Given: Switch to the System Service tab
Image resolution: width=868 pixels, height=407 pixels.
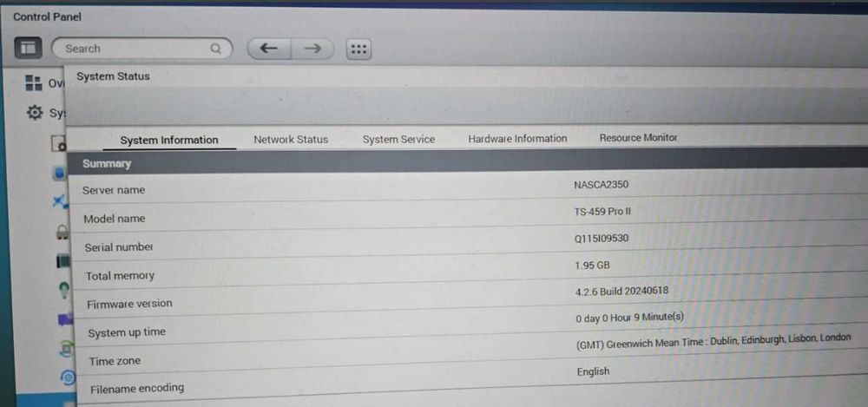Looking at the screenshot, I should (398, 140).
